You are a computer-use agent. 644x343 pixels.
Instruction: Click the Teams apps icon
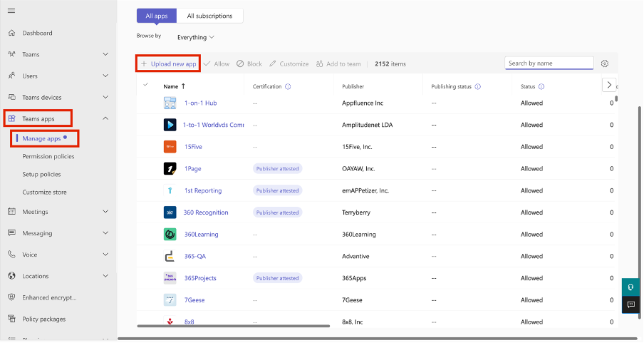(11, 118)
